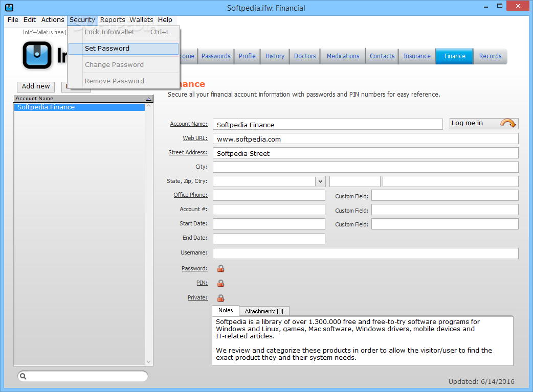Click the Add new button
The height and width of the screenshot is (392, 533).
[36, 86]
